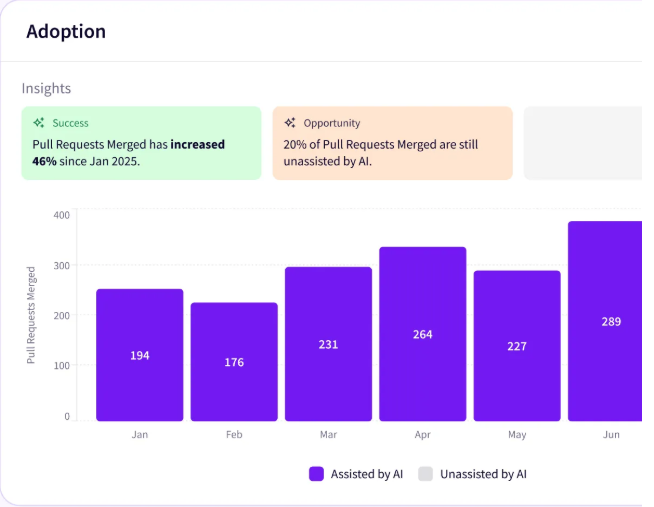Open the Success insight card
This screenshot has width=654, height=507.
click(x=141, y=143)
